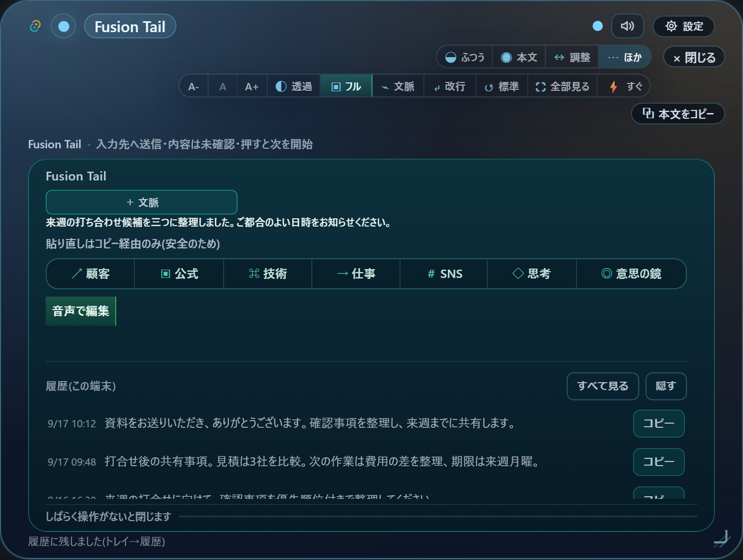Toggle 文脈 context option in toolbar
This screenshot has width=743, height=560.
(x=398, y=87)
